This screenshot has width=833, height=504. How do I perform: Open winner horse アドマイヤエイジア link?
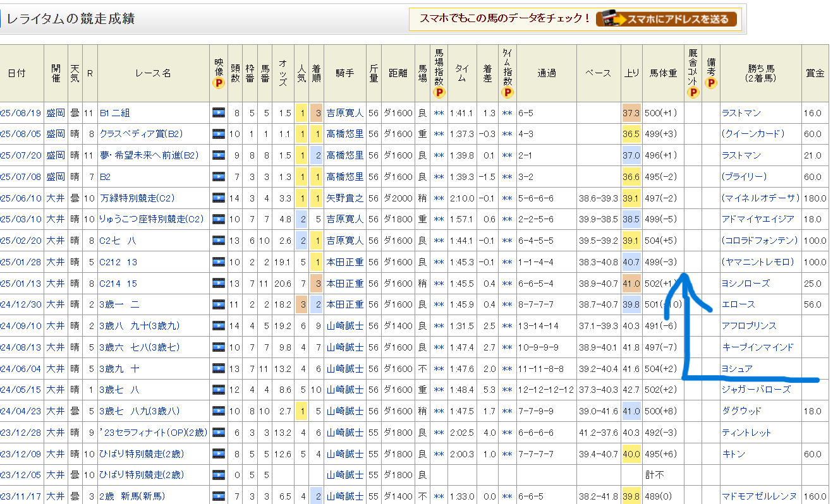click(x=758, y=219)
